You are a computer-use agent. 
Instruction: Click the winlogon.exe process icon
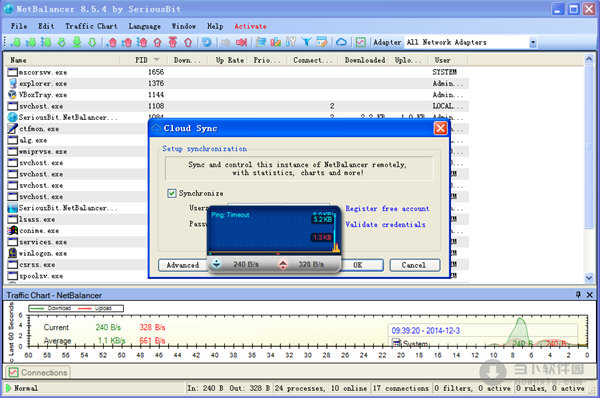[13, 253]
